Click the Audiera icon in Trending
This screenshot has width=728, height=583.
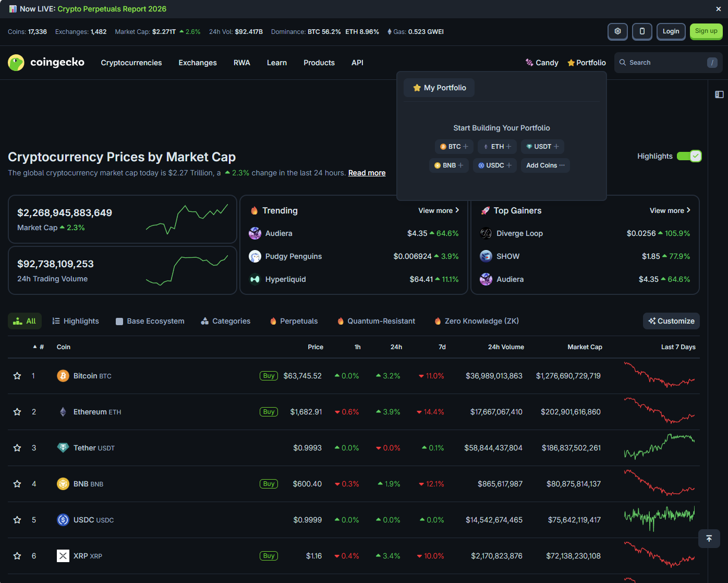pos(255,233)
